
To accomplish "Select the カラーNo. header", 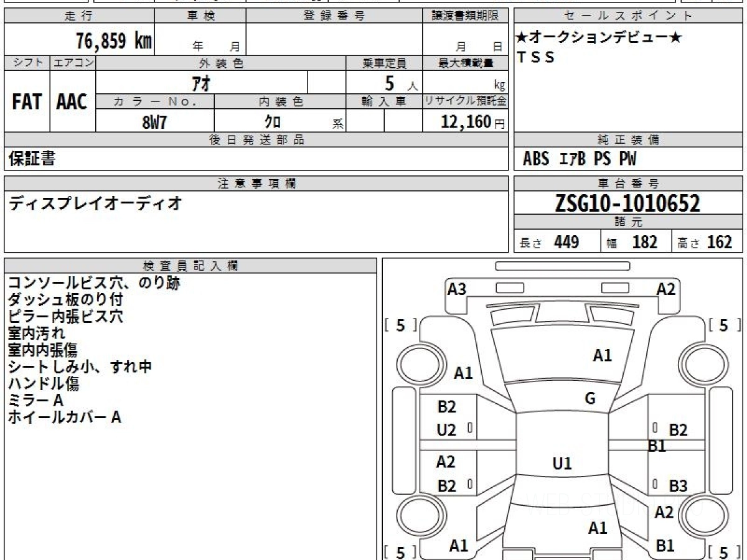I will 155,101.
